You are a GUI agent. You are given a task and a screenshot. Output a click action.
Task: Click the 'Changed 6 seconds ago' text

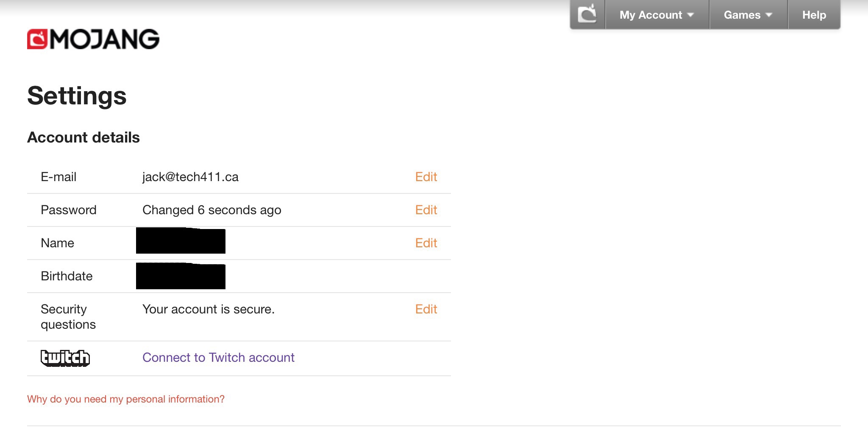click(212, 210)
